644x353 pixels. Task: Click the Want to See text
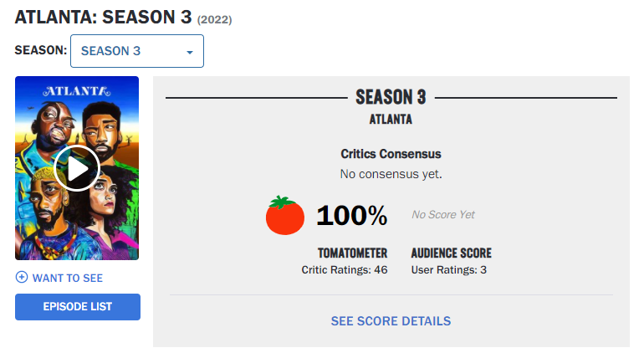(x=67, y=278)
